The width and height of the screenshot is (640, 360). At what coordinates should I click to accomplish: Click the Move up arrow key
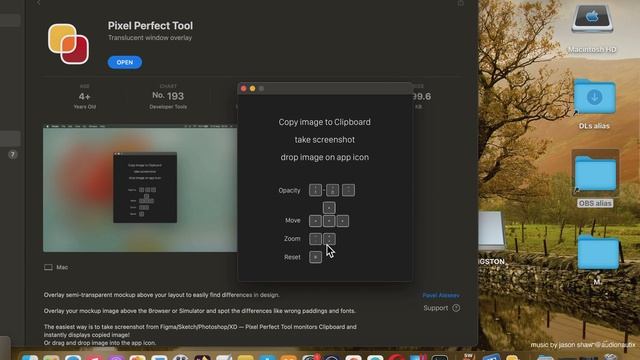pyautogui.click(x=329, y=207)
